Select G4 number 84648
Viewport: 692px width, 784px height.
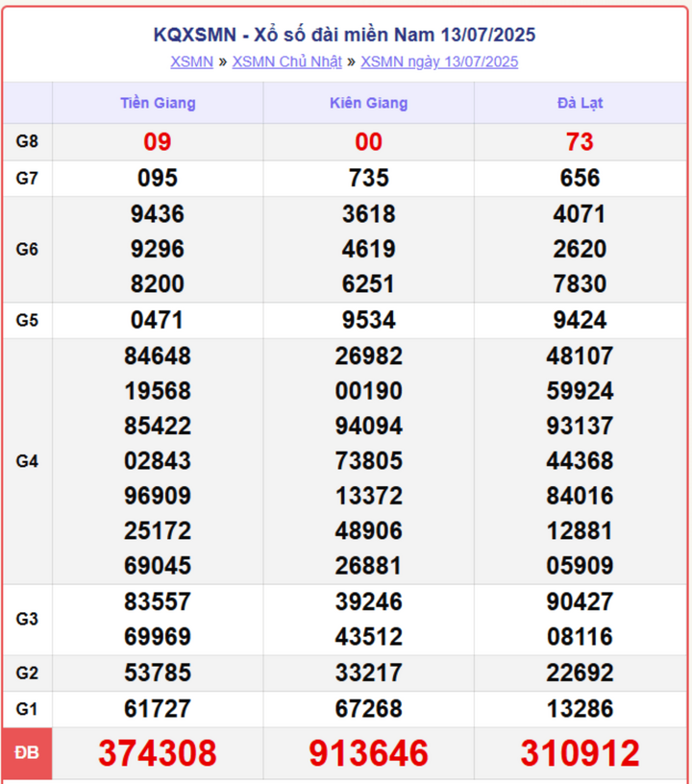point(158,356)
